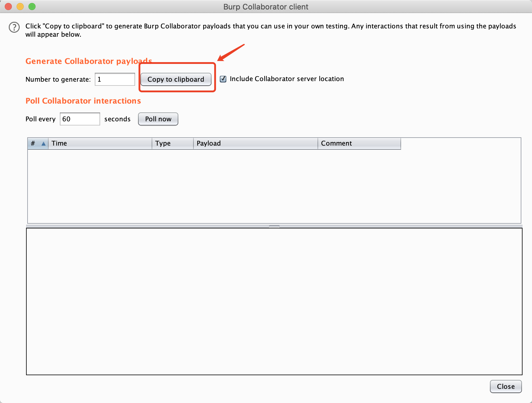Click the split pane divider handle
This screenshot has height=403, width=532.
click(274, 226)
